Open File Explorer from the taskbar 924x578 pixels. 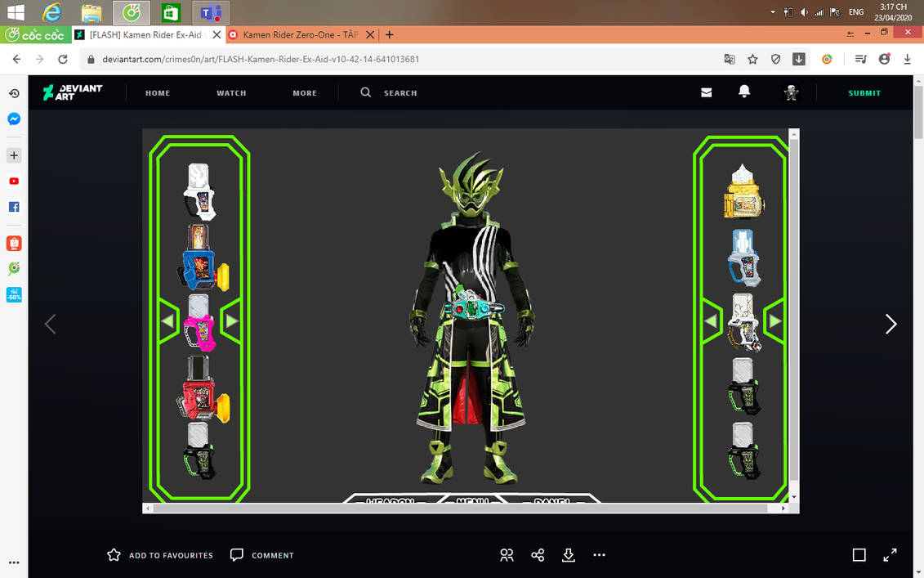click(92, 12)
